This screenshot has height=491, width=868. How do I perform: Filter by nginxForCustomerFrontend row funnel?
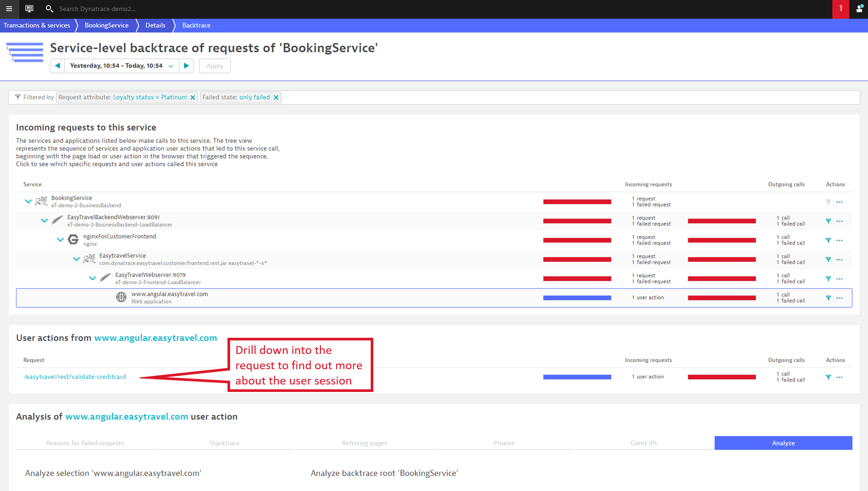[x=828, y=240]
